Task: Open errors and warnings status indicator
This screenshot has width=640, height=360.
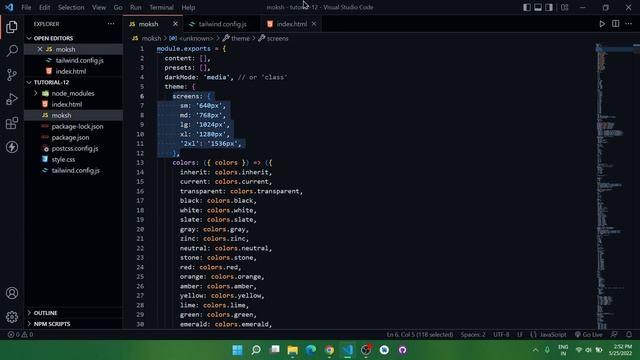Action: 20,334
